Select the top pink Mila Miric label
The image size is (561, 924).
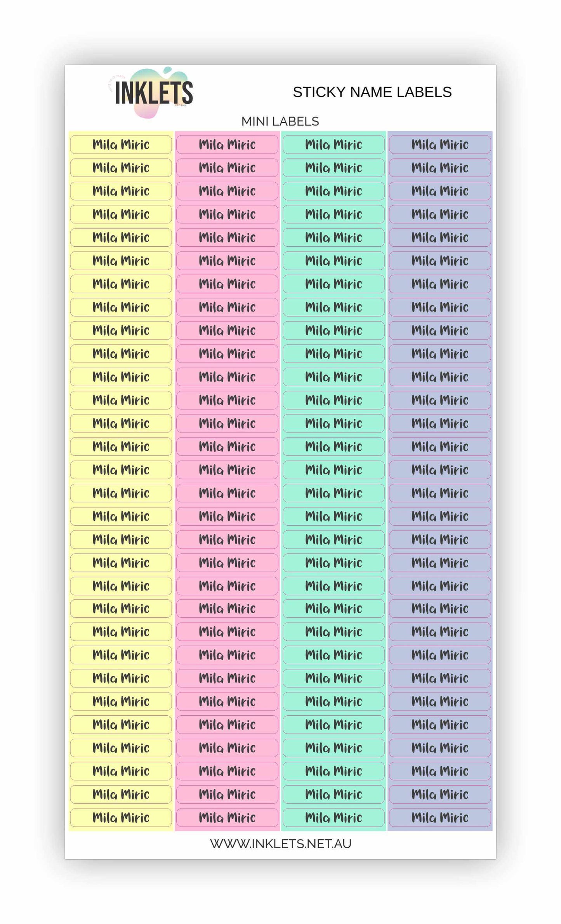click(x=227, y=145)
